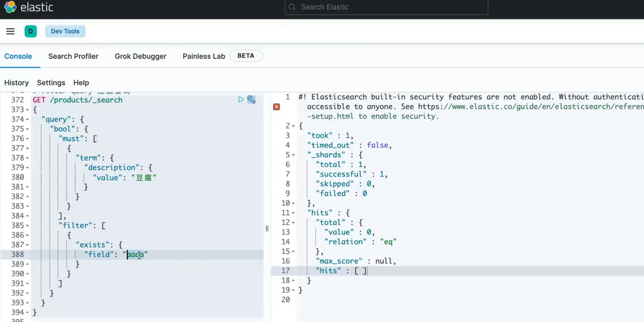Viewport: 644px width, 322px height.
Task: Click the "GET /products/_search" request line
Action: point(78,100)
